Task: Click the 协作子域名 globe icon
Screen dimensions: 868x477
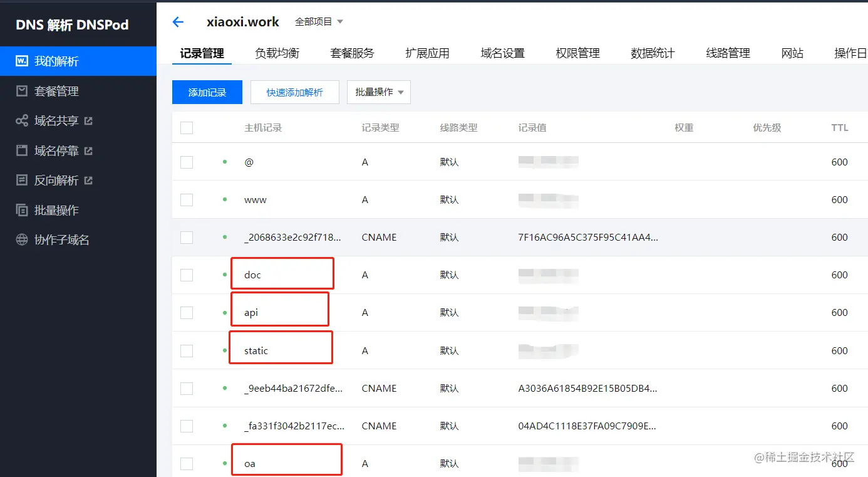Action: tap(22, 240)
